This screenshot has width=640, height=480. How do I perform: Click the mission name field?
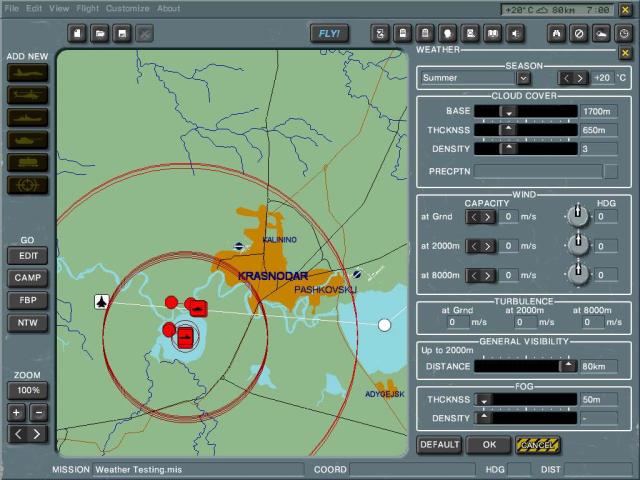[x=198, y=468]
